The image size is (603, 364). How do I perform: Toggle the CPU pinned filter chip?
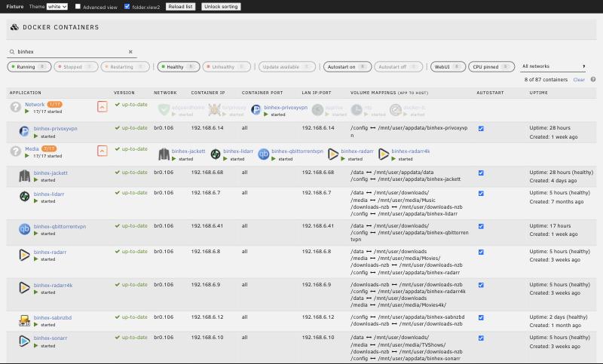tap(491, 66)
